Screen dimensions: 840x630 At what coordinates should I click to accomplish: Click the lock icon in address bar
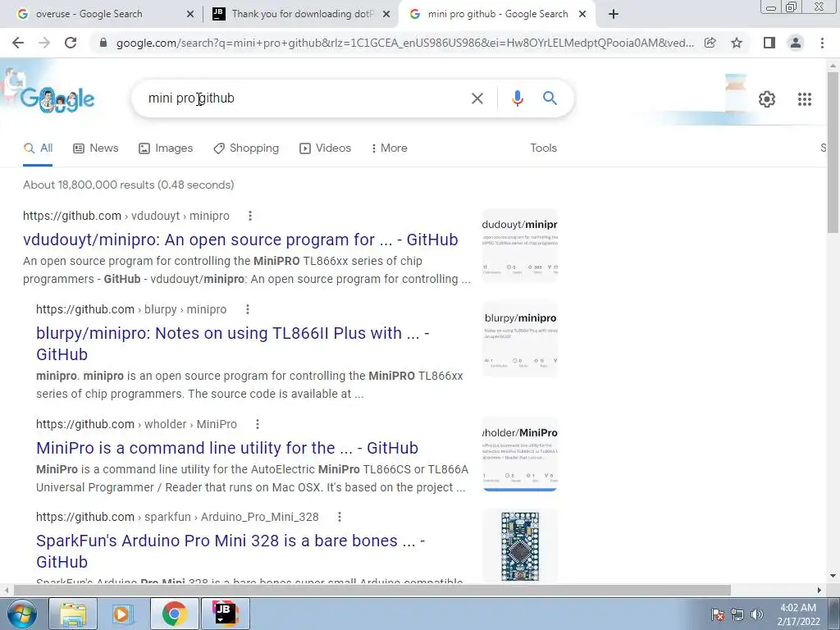click(x=103, y=43)
